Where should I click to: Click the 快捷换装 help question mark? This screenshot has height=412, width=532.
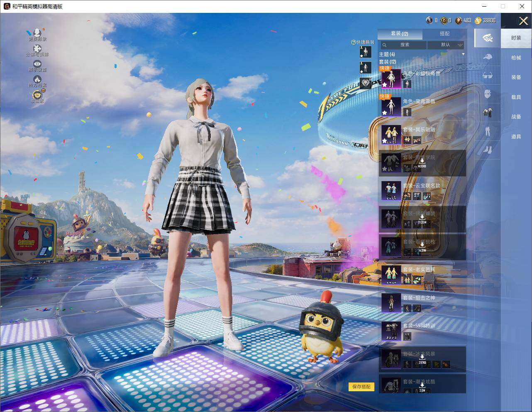354,42
